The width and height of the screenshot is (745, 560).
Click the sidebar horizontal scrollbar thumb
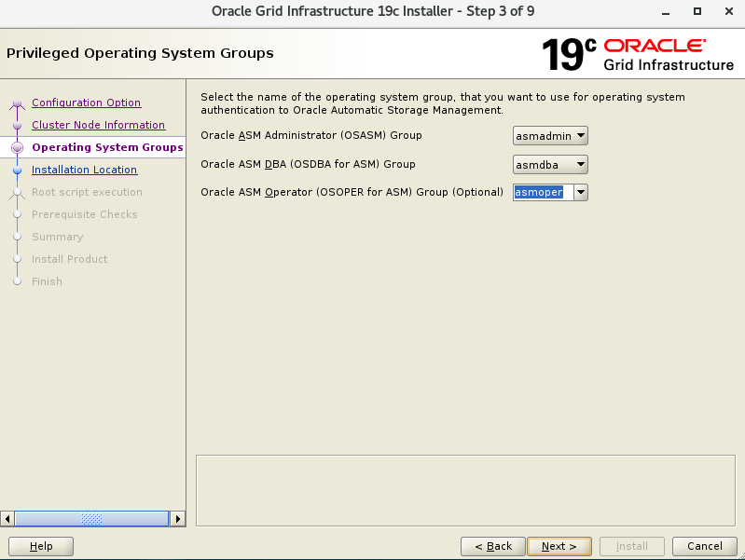(91, 519)
